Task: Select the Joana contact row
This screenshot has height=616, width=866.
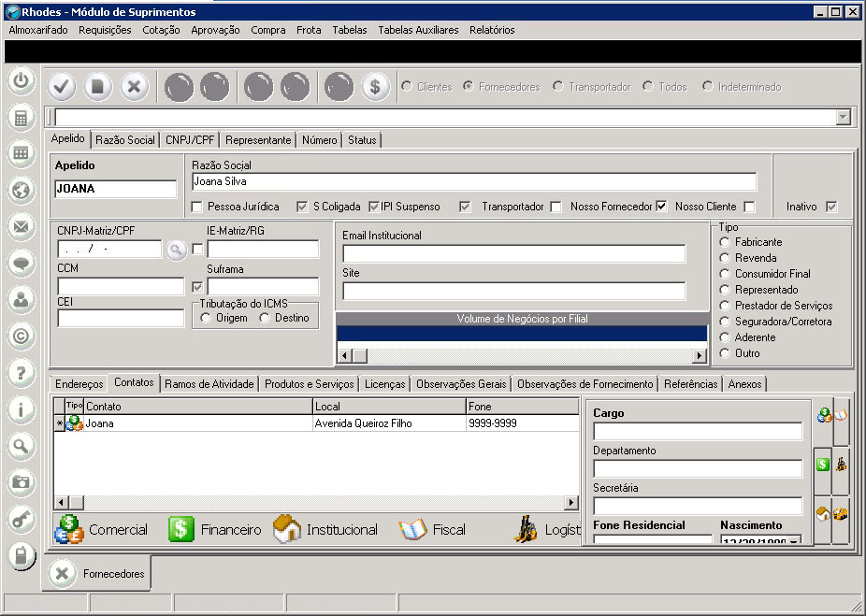Action: tap(316, 423)
